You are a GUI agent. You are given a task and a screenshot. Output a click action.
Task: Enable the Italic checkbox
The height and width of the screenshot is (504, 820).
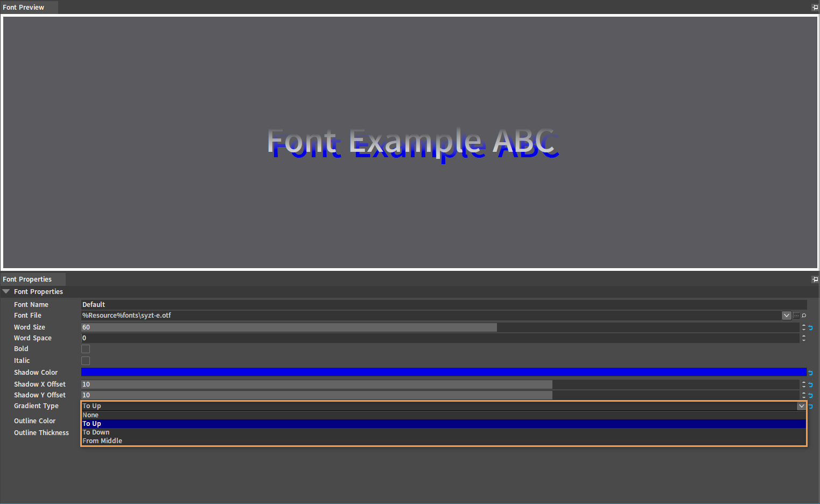(86, 361)
